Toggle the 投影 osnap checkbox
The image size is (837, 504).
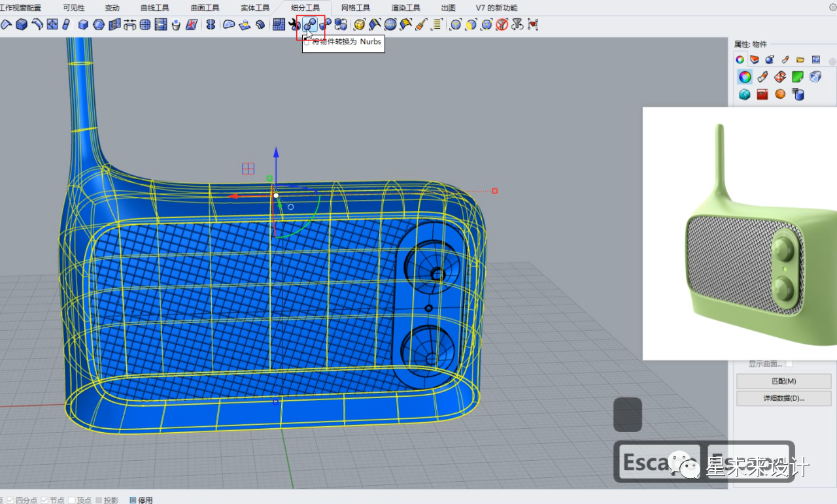click(x=99, y=500)
